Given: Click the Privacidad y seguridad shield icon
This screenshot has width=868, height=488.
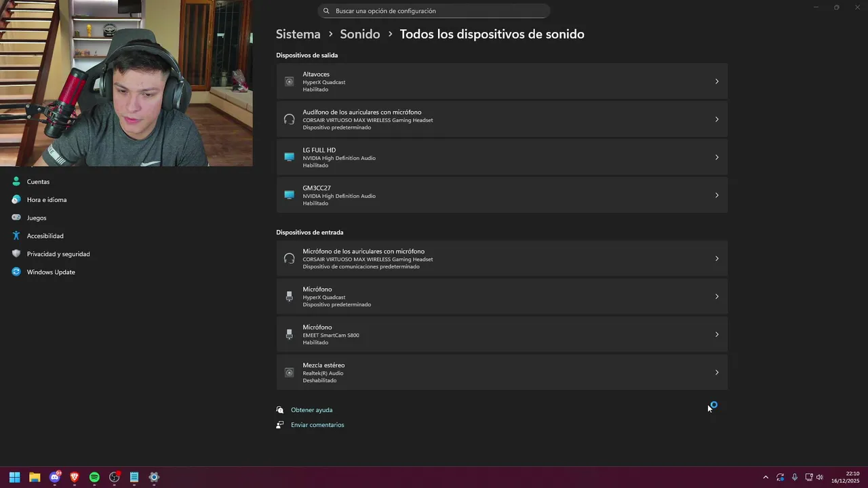Looking at the screenshot, I should tap(16, 254).
